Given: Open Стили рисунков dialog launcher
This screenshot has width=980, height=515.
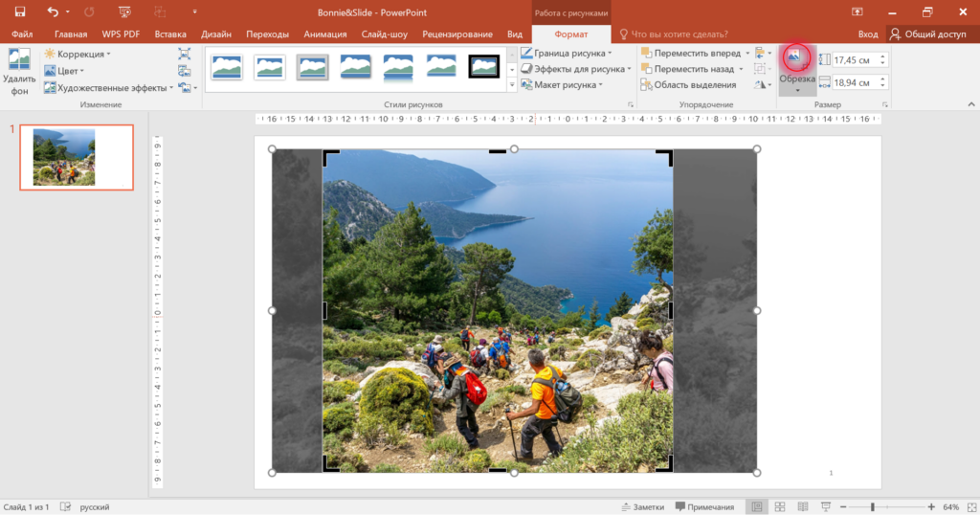Looking at the screenshot, I should click(630, 104).
